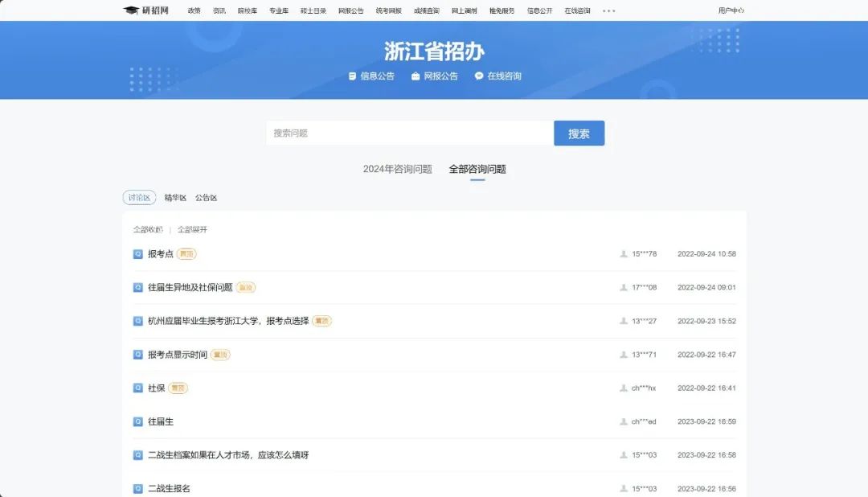Click Q icon beside 往届生
Screen dimensions: 868x497
pyautogui.click(x=138, y=421)
